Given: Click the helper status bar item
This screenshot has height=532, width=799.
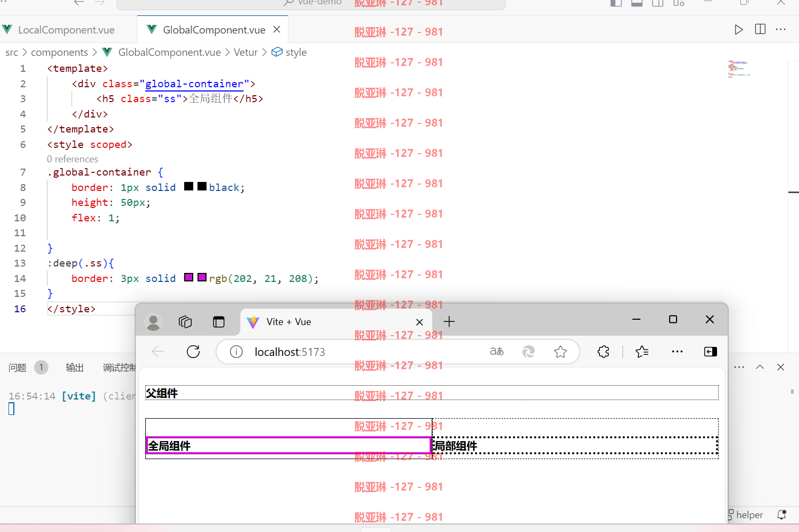Looking at the screenshot, I should click(x=745, y=515).
